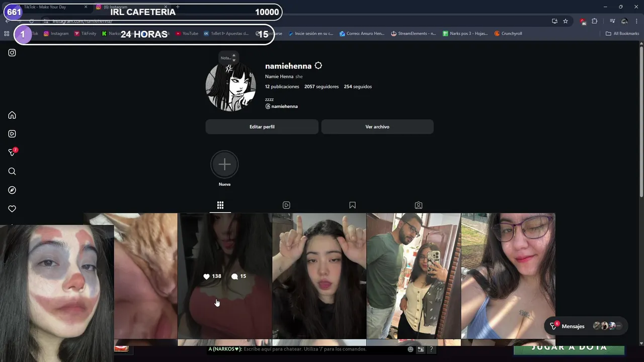Reload the page with the refresh icon
This screenshot has width=644, height=362.
(x=31, y=21)
